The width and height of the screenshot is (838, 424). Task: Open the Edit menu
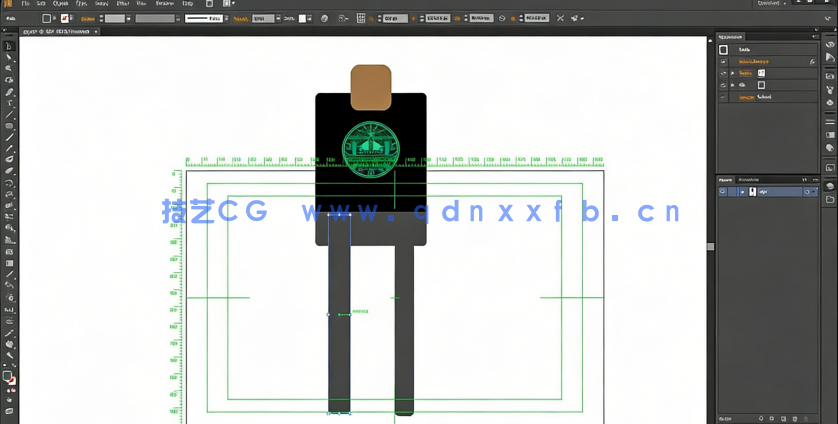(x=41, y=3)
